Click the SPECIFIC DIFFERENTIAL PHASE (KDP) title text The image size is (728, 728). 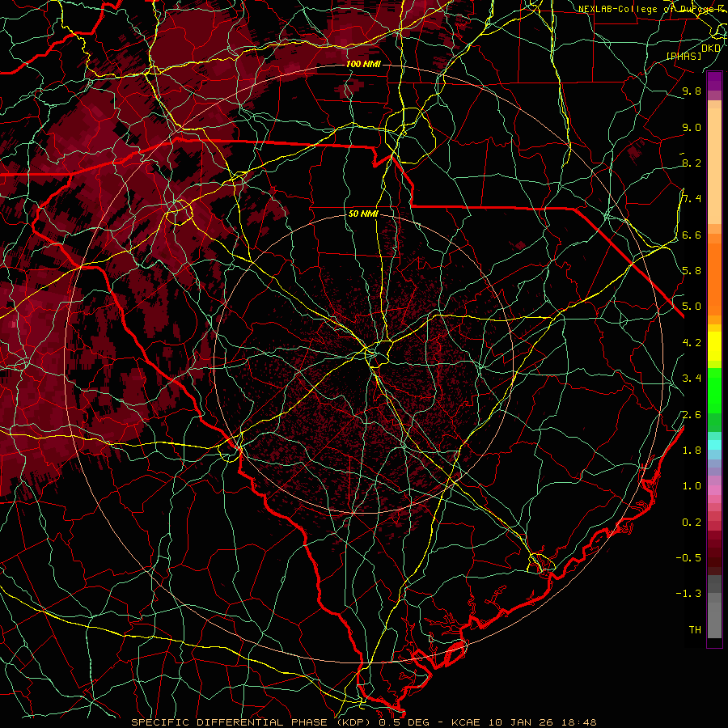pos(253,722)
